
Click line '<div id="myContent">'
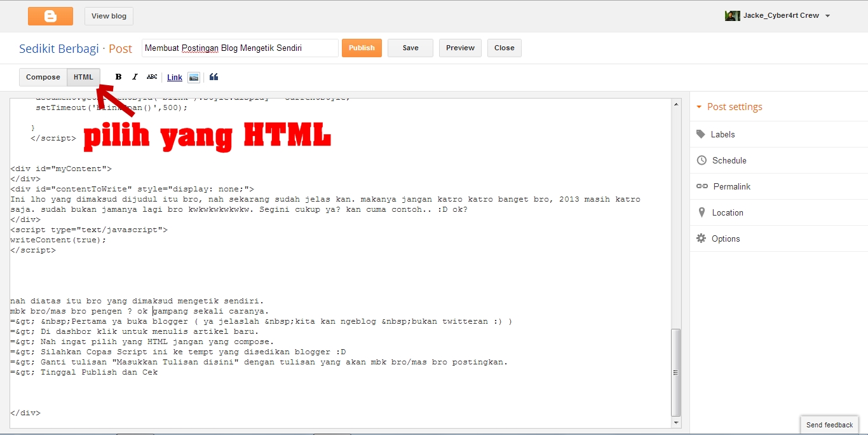(61, 169)
